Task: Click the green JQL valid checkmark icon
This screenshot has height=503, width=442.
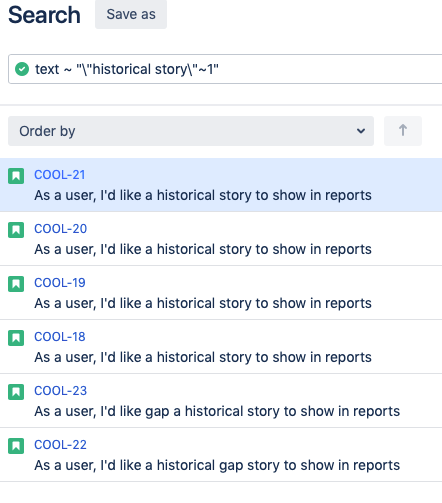Action: tap(22, 69)
